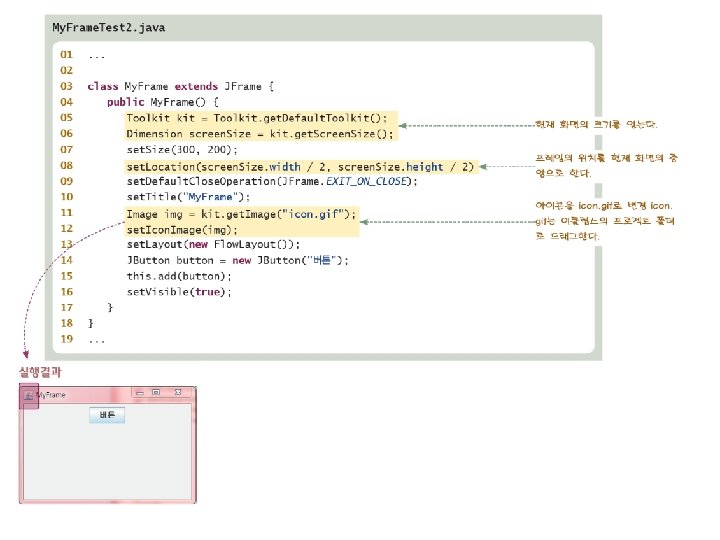Click the line 'JButton button = new JButton("버튼");'

point(238,260)
